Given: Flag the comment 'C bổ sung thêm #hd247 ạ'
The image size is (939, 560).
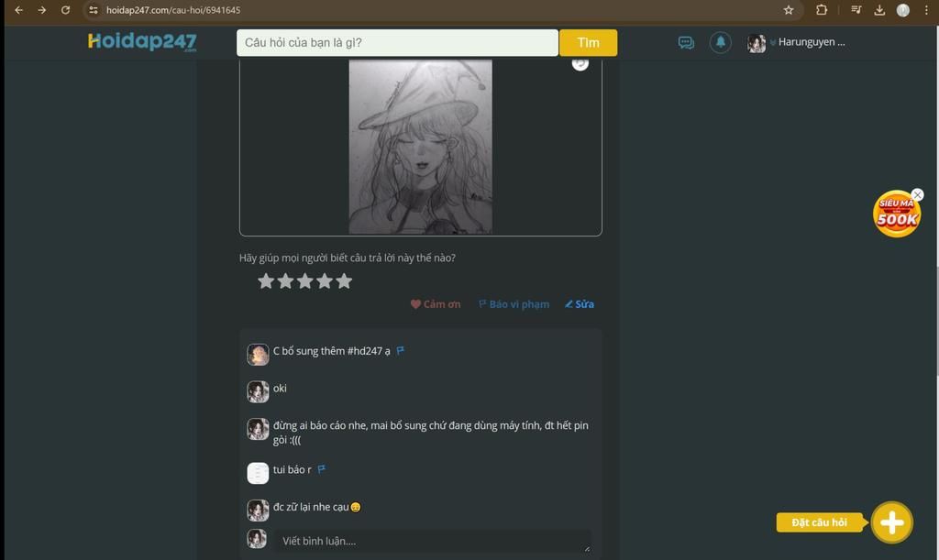Looking at the screenshot, I should (400, 351).
